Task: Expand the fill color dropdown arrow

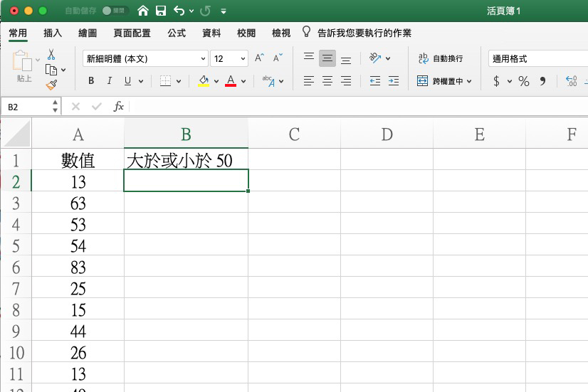Action: (x=216, y=81)
